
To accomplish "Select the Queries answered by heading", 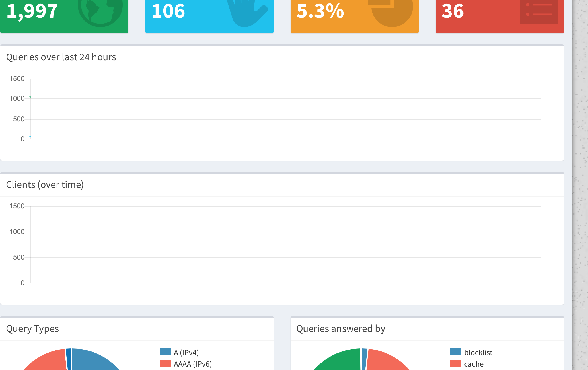I will tap(341, 329).
